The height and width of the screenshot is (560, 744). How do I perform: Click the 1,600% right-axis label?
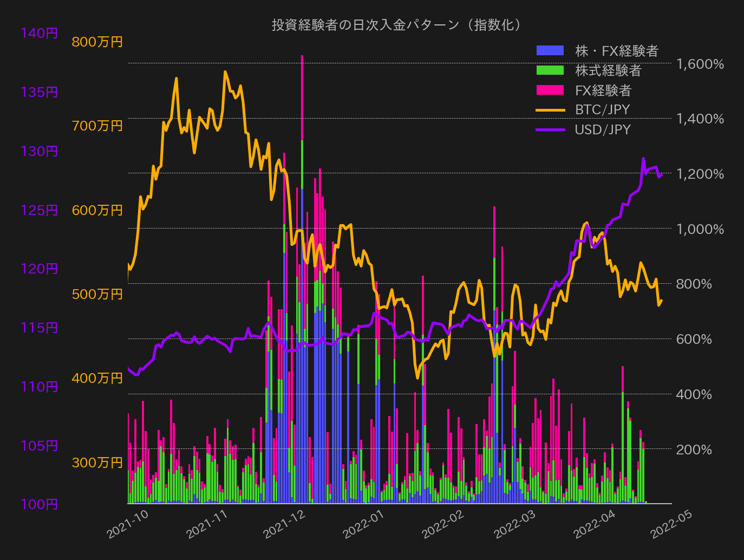coord(701,65)
